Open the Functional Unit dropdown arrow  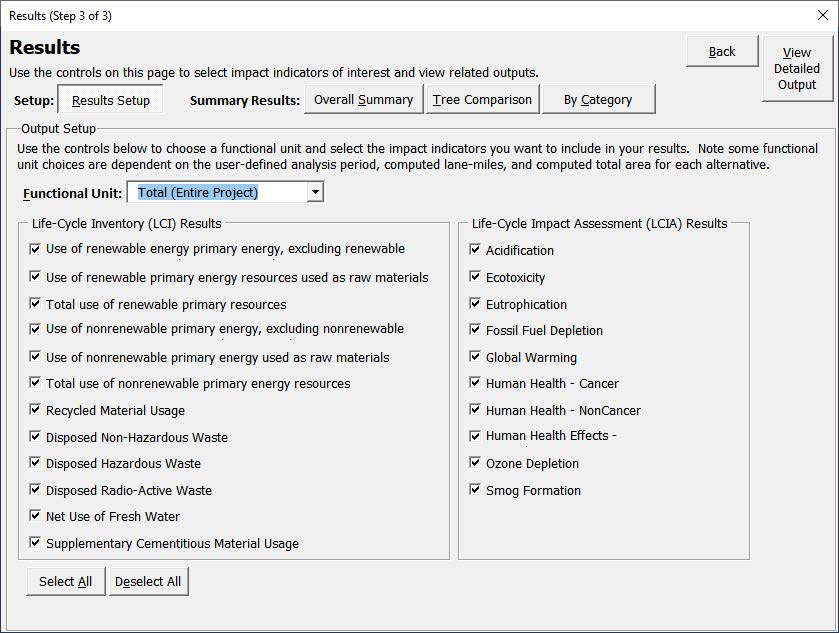[315, 192]
